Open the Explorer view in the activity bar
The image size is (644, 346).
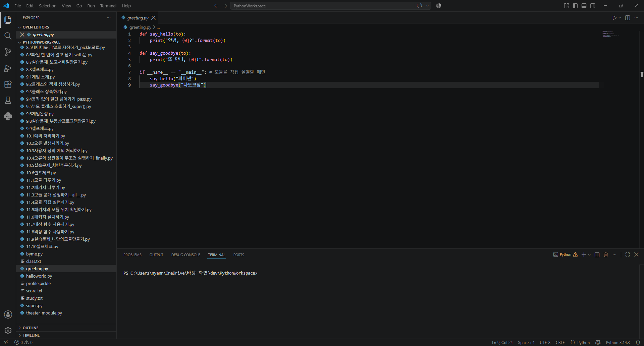click(x=8, y=20)
